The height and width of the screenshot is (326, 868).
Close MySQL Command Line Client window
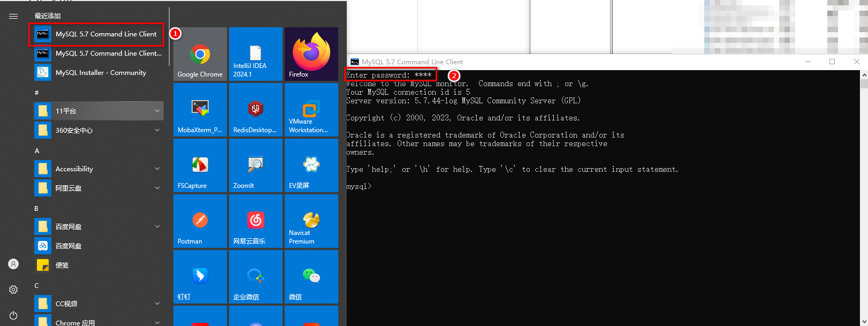856,62
